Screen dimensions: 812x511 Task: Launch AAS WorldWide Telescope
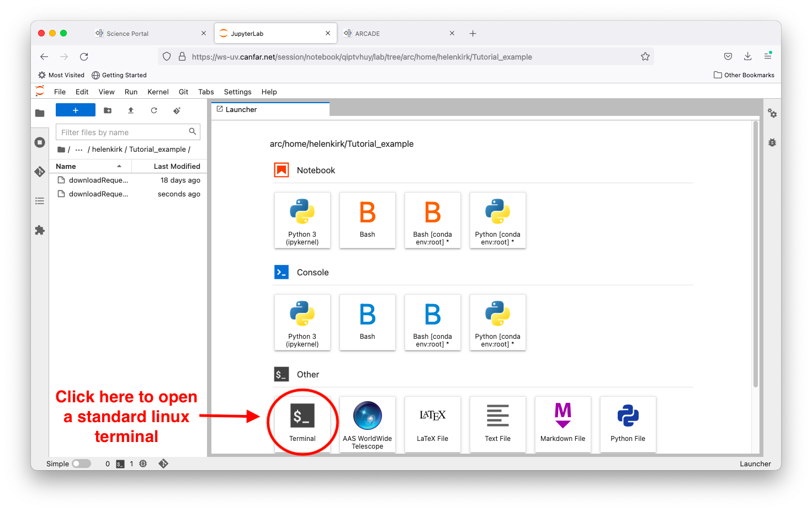point(368,424)
